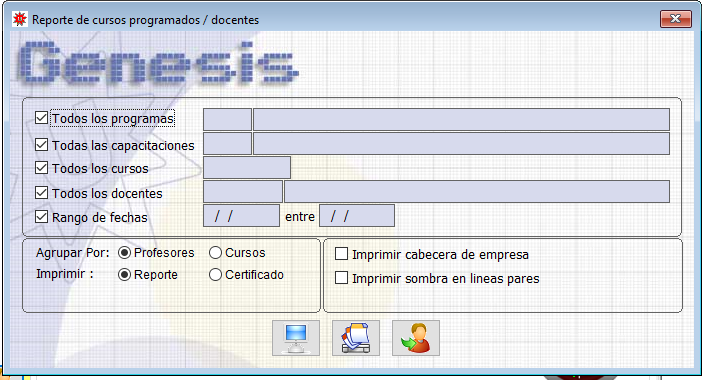Click the printer documents icon button

pos(356,338)
